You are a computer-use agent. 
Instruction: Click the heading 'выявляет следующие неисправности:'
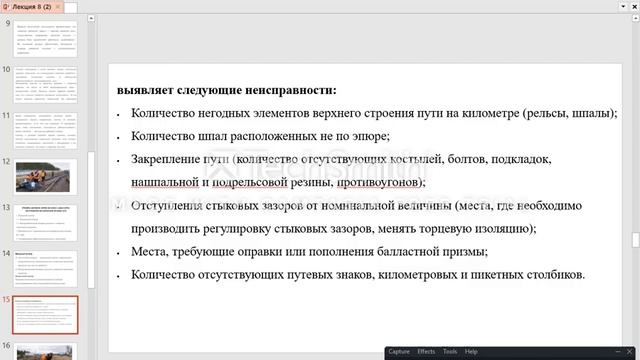(227, 90)
